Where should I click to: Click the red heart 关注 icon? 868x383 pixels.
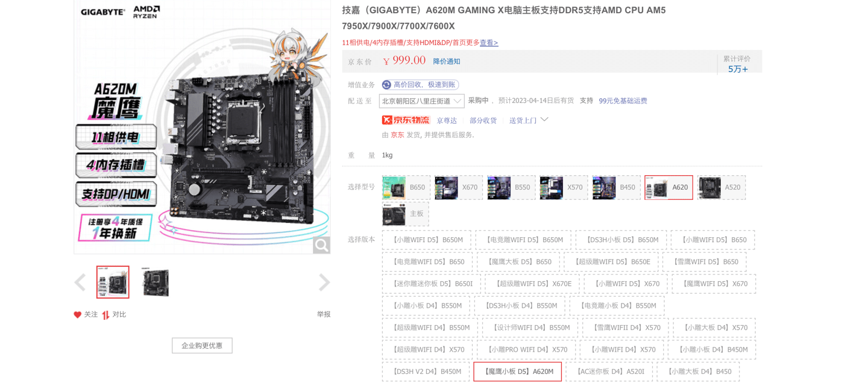[77, 315]
